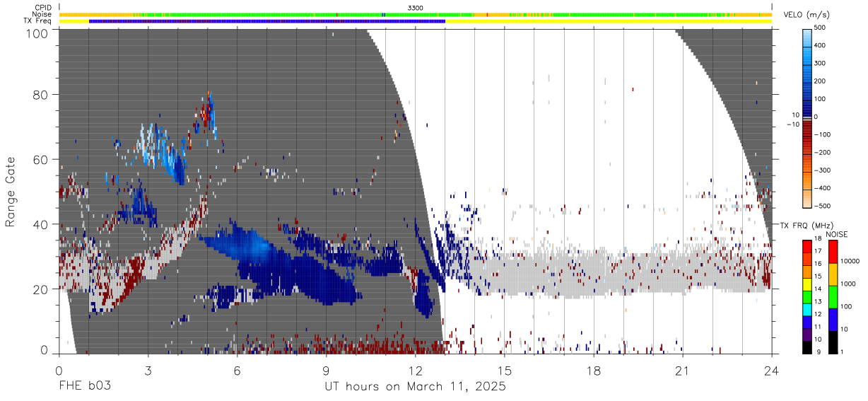
Task: Click the VELO (m/s) color bar
Action: pyautogui.click(x=807, y=117)
